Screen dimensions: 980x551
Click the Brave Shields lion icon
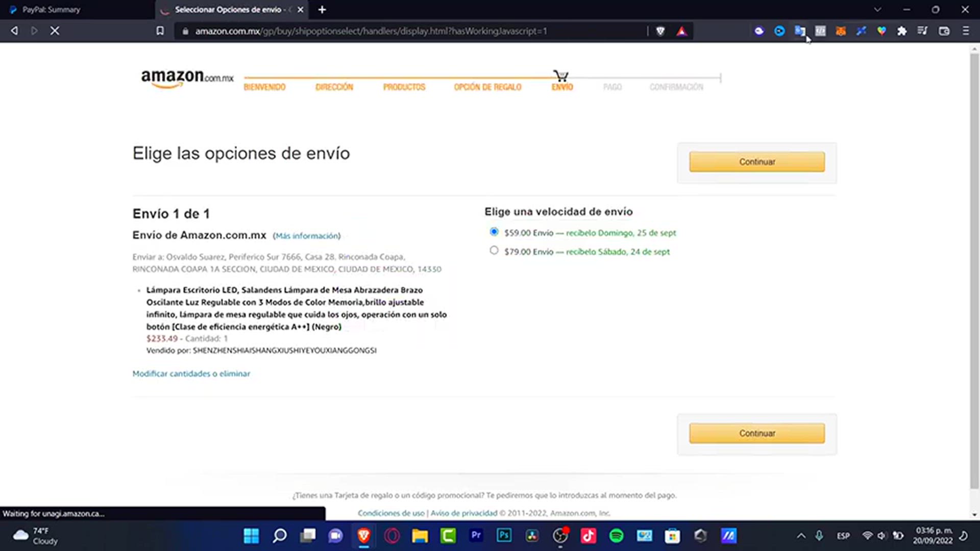(x=660, y=31)
